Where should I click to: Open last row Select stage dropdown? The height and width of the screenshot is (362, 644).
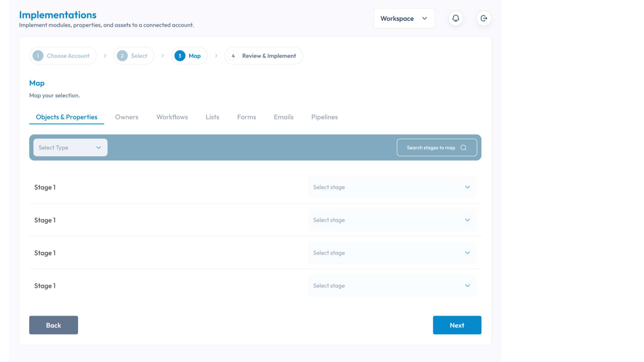pyautogui.click(x=392, y=286)
